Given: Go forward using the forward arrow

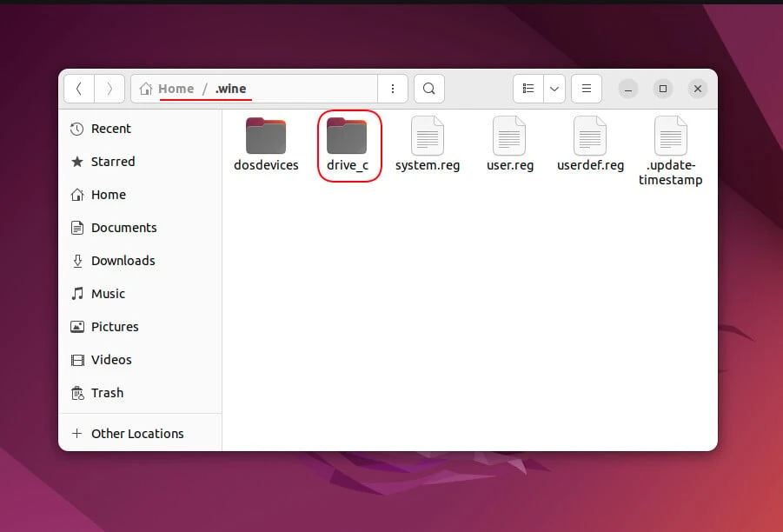Looking at the screenshot, I should (109, 89).
